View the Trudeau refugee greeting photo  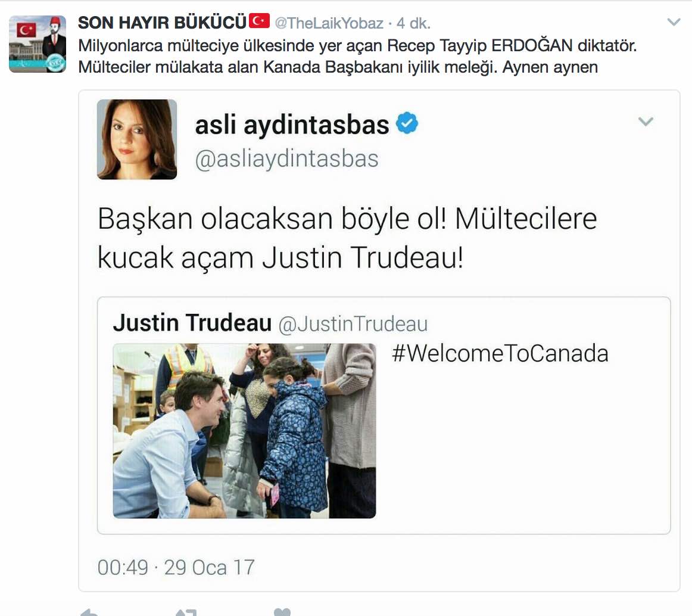point(245,431)
